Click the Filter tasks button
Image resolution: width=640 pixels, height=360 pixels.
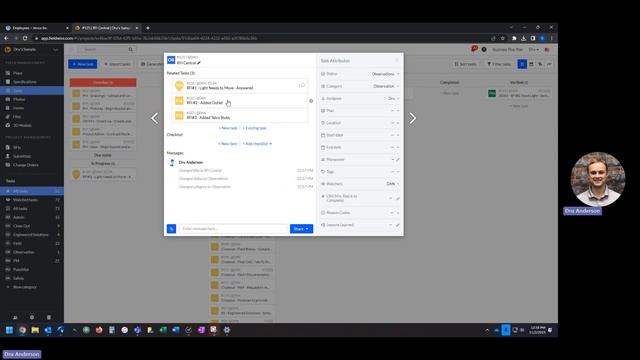point(499,64)
